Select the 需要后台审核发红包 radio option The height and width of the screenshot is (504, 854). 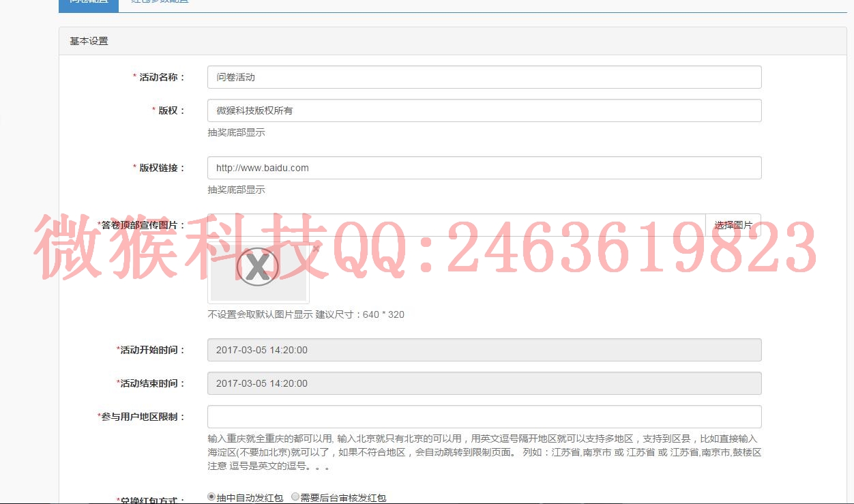pyautogui.click(x=295, y=497)
